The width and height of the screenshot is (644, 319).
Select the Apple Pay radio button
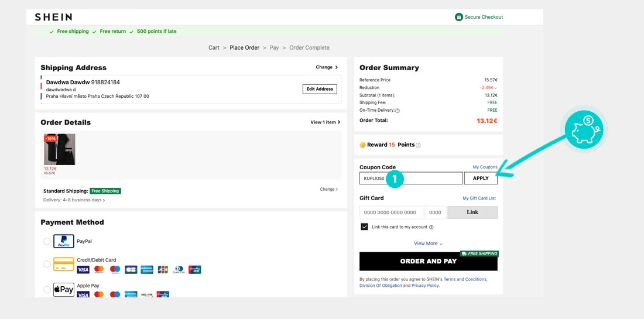(47, 289)
